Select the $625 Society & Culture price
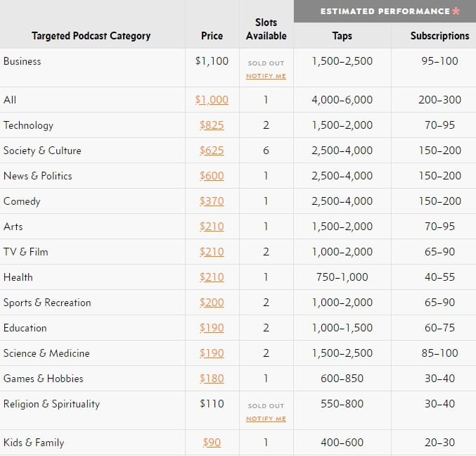The image size is (476, 456). (212, 151)
